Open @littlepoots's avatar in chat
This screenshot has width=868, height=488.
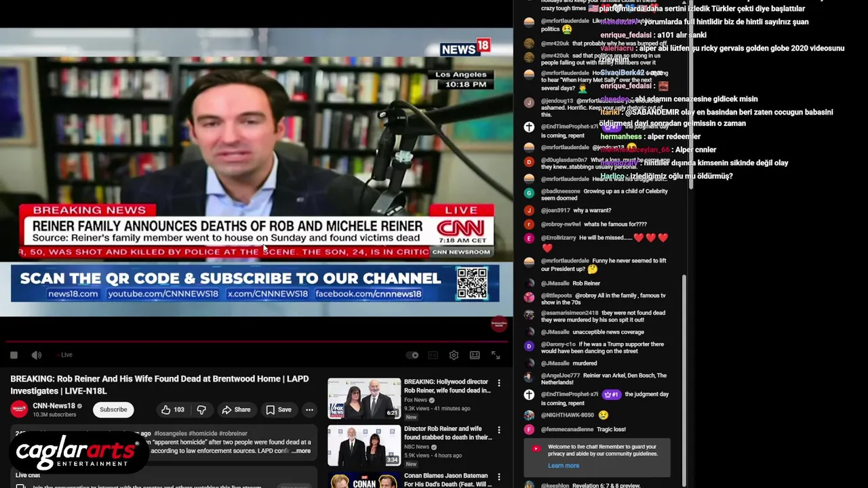pyautogui.click(x=529, y=297)
